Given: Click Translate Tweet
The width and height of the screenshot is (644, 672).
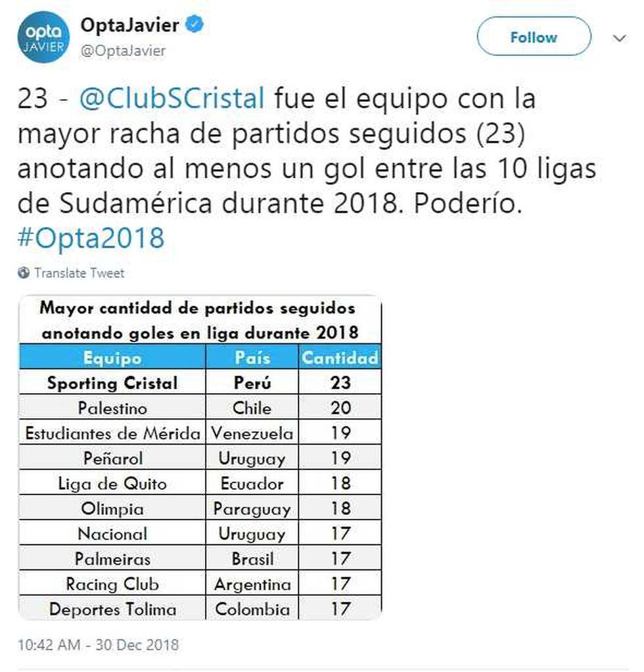Looking at the screenshot, I should 79,273.
